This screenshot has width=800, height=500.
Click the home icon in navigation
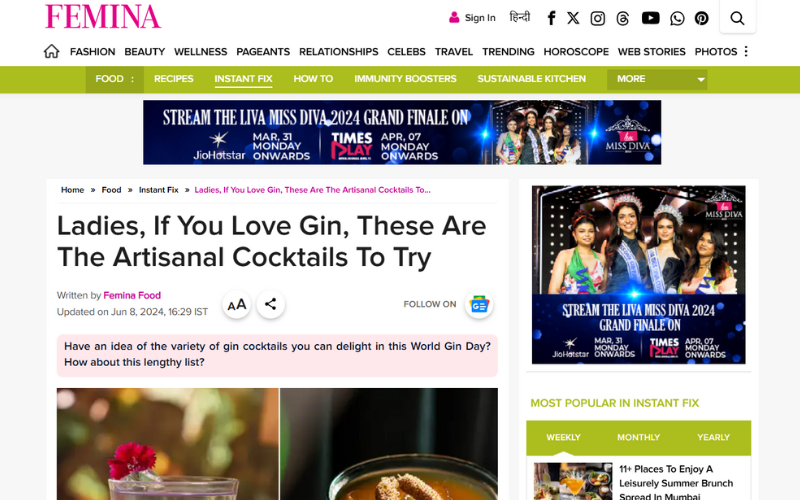[51, 52]
